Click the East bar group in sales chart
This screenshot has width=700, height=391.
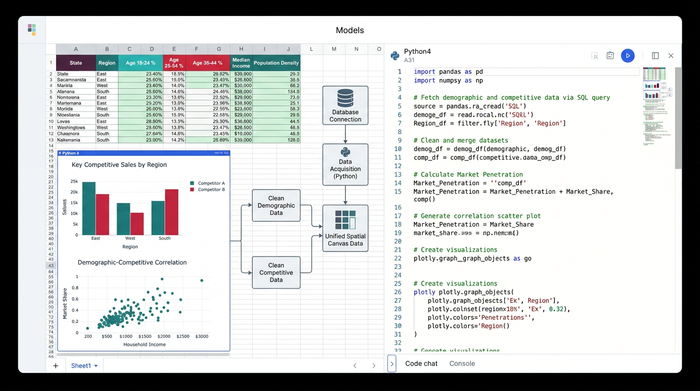coord(96,208)
